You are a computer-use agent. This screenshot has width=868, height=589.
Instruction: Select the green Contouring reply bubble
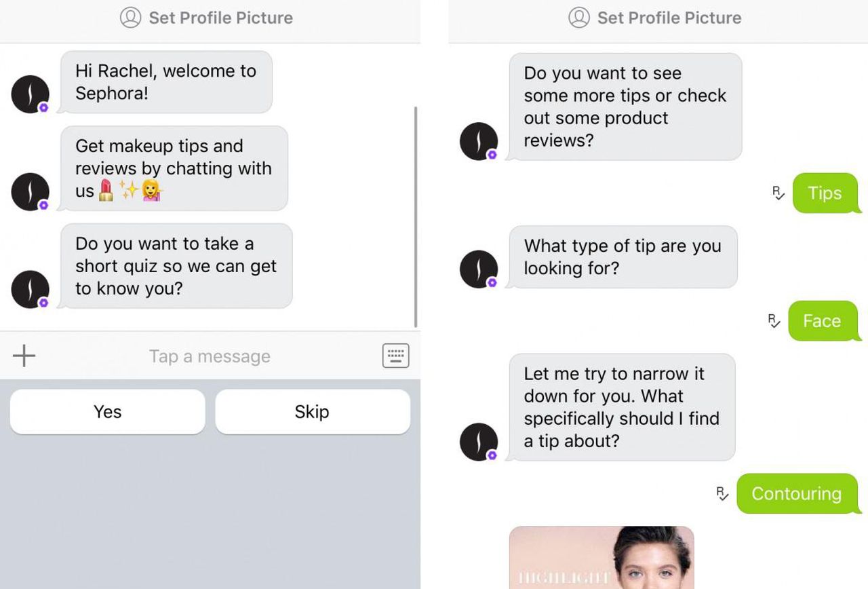click(795, 494)
